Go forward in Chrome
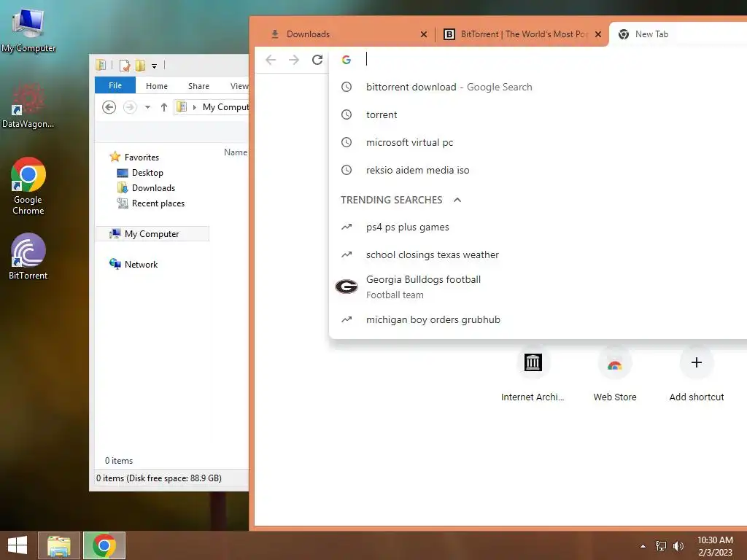The width and height of the screenshot is (747, 560). pyautogui.click(x=294, y=60)
